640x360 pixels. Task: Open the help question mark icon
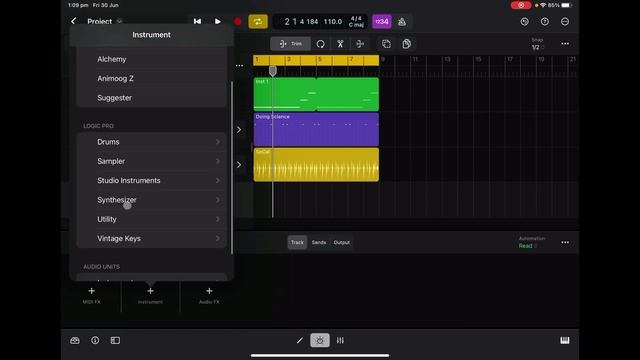tap(545, 22)
